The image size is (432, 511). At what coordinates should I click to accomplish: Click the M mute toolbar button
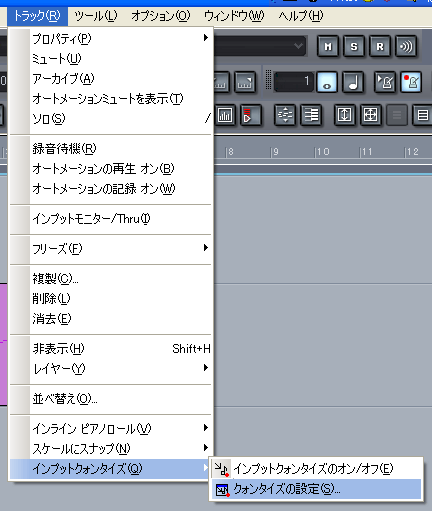(328, 46)
